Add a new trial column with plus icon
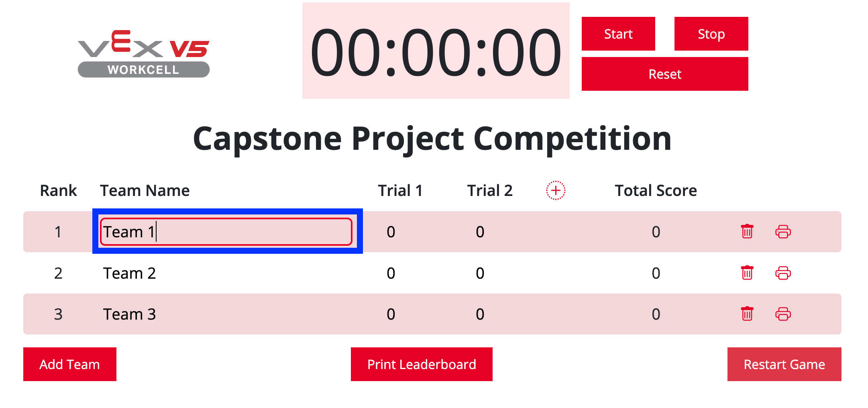Screen dimensions: 868x408 tap(555, 191)
